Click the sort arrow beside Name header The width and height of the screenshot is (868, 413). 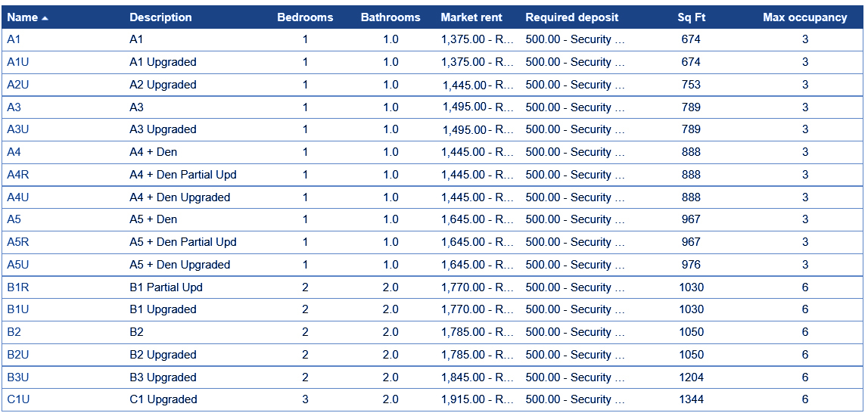point(45,18)
